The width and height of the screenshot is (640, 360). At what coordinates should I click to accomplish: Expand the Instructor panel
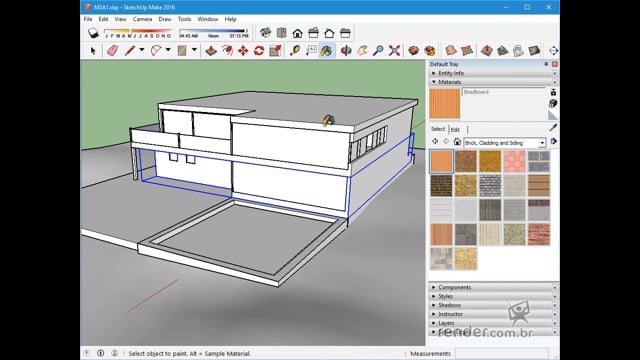click(x=493, y=314)
